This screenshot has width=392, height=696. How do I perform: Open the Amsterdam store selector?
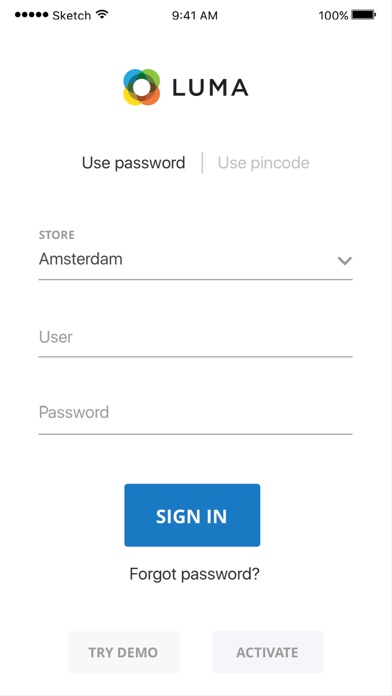(195, 260)
